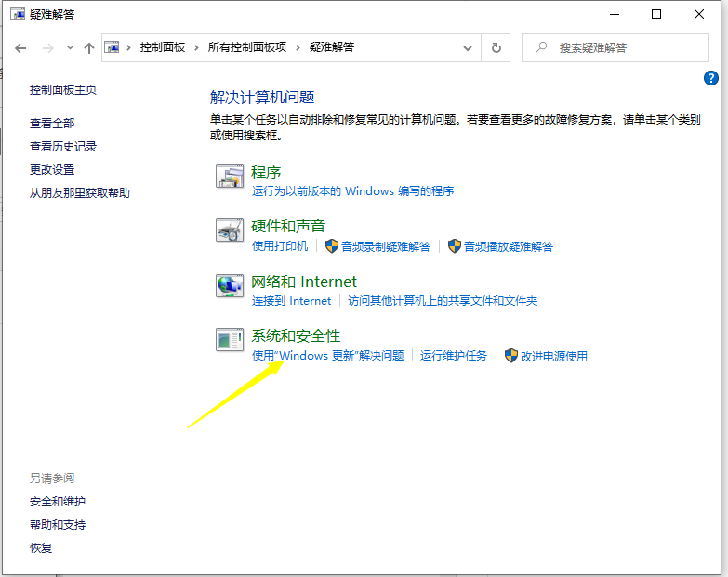Screen dimensions: 728x577
Task: Start 运行维护任务
Action: (x=454, y=356)
